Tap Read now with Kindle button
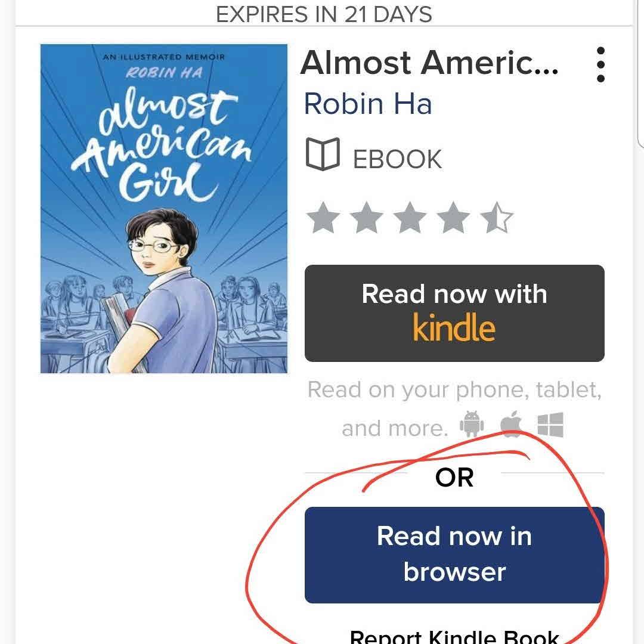The height and width of the screenshot is (644, 644). (454, 314)
